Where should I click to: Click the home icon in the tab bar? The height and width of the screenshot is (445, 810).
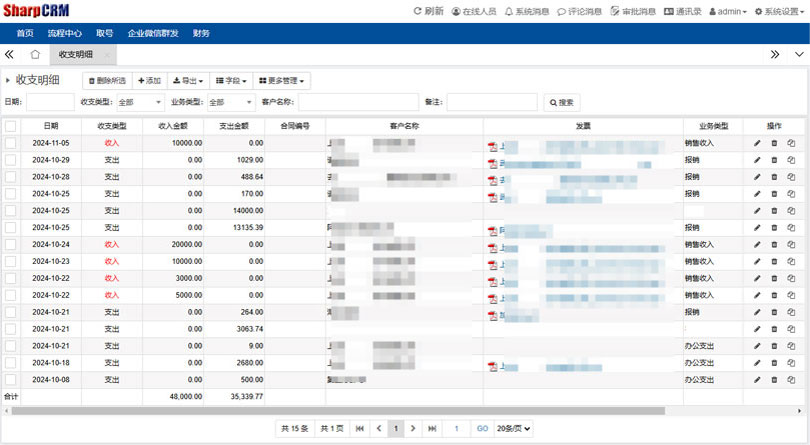[x=35, y=54]
